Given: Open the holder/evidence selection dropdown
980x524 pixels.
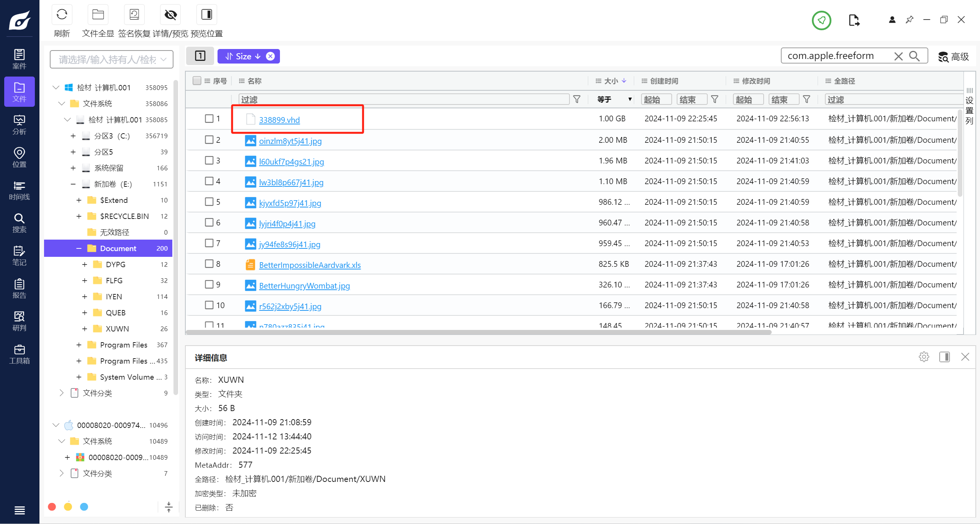Looking at the screenshot, I should click(x=111, y=59).
